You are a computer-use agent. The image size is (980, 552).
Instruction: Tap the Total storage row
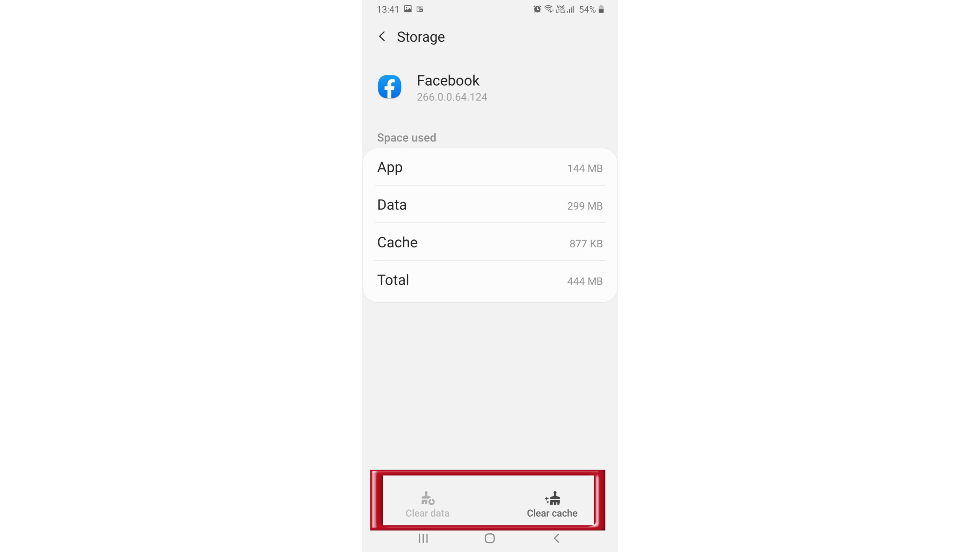[489, 280]
